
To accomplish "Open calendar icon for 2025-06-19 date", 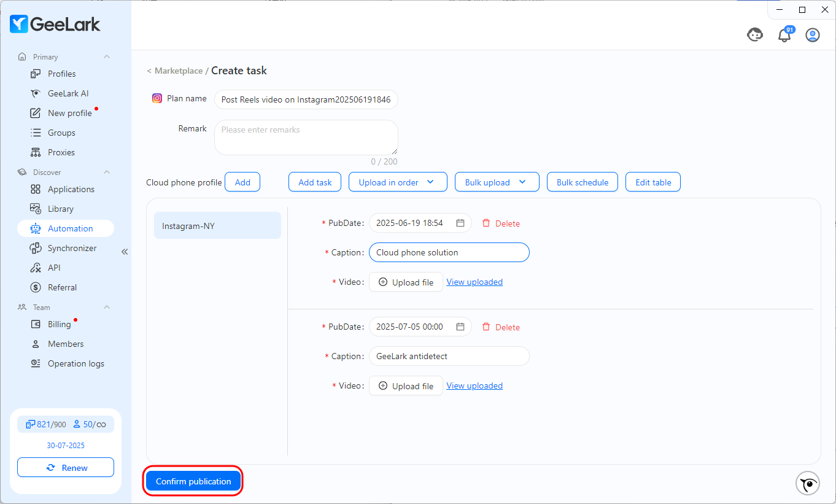I will [x=460, y=223].
